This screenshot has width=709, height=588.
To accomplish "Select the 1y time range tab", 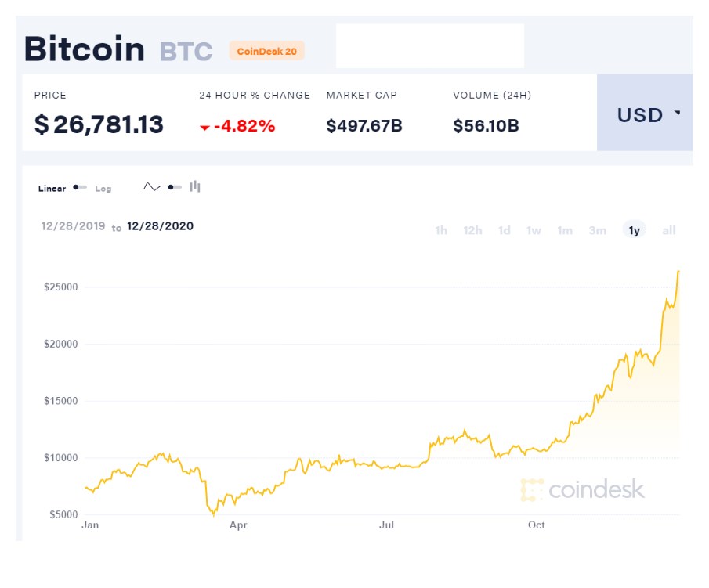I will click(x=633, y=230).
